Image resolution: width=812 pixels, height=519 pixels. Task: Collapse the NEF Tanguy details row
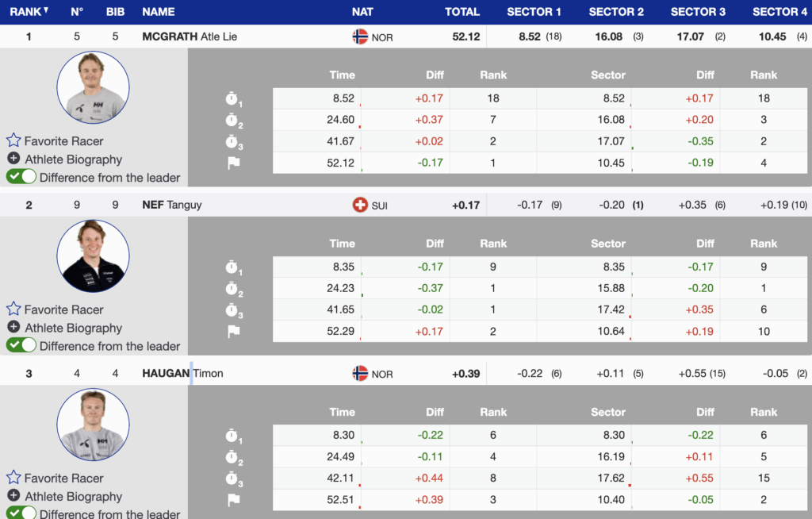coord(172,205)
